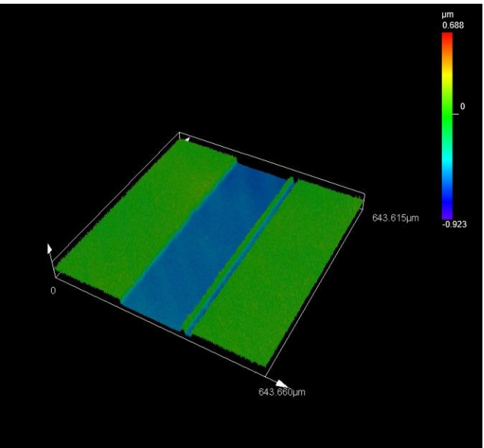Click the 643.660µm X-axis length label
The image size is (484, 448).
coord(279,393)
